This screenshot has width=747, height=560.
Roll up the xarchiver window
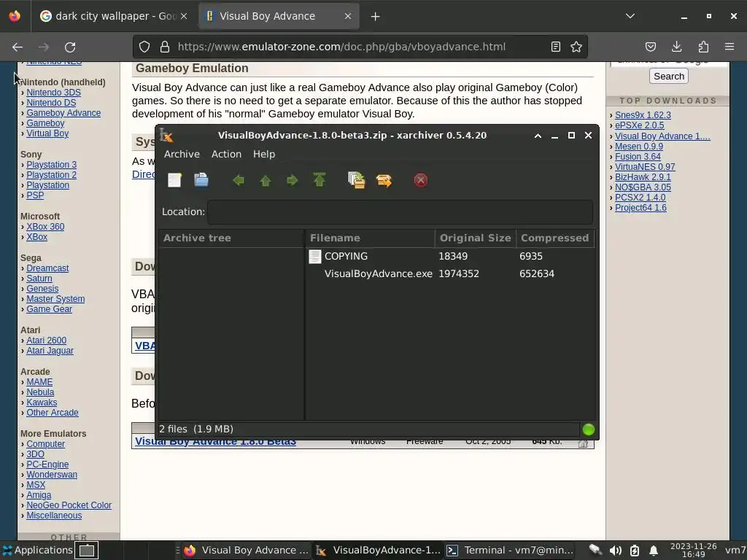point(538,136)
